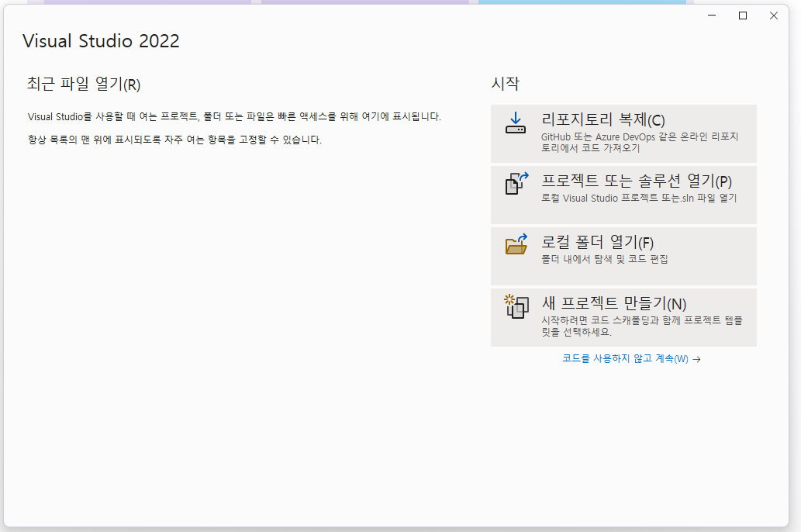
Task: Maximize the Visual Studio 2022 window
Action: point(743,16)
